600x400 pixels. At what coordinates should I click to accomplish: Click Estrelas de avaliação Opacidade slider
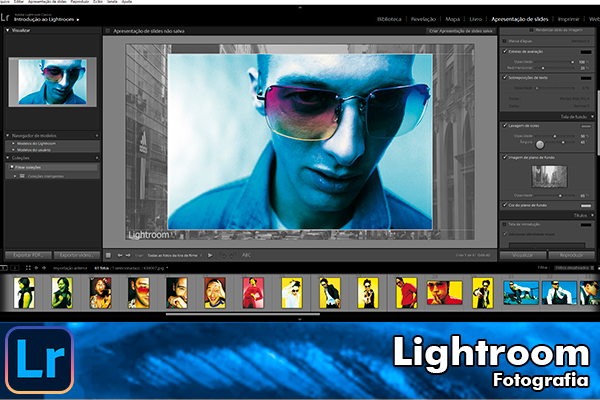[x=554, y=62]
